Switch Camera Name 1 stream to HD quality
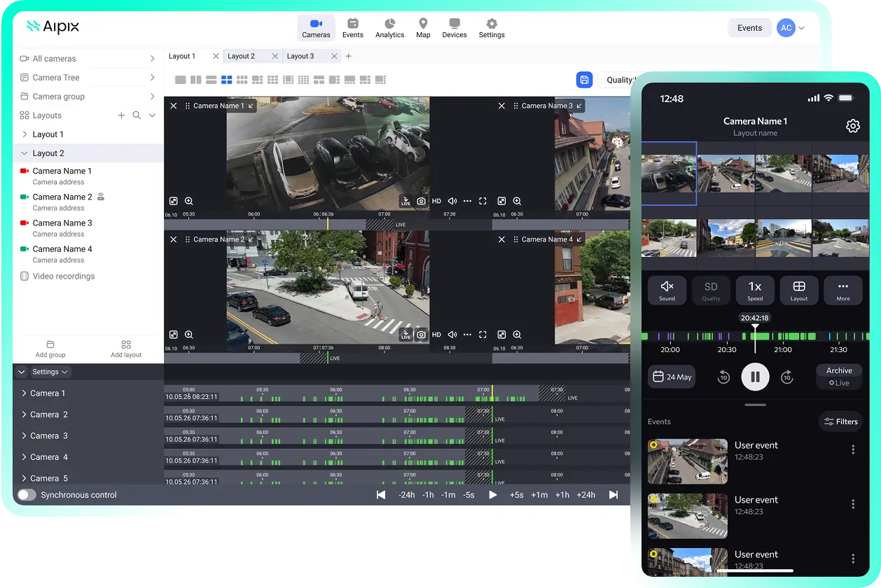The height and width of the screenshot is (588, 881). 436,201
